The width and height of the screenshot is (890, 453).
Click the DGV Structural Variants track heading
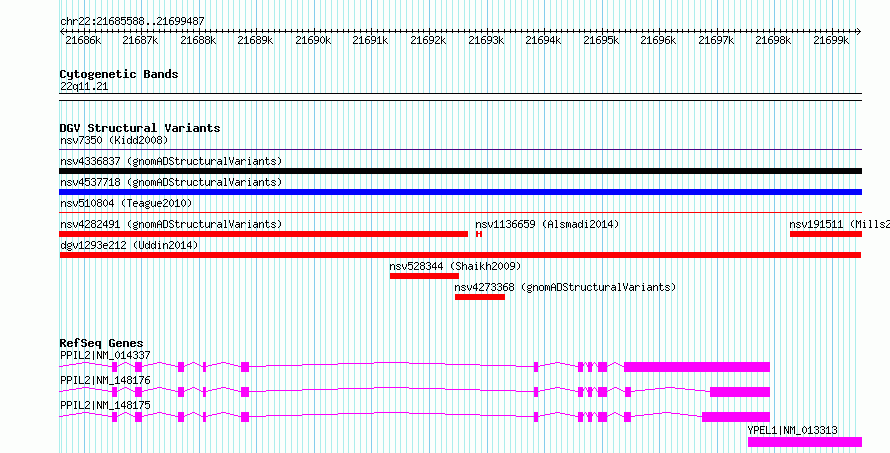coord(140,128)
